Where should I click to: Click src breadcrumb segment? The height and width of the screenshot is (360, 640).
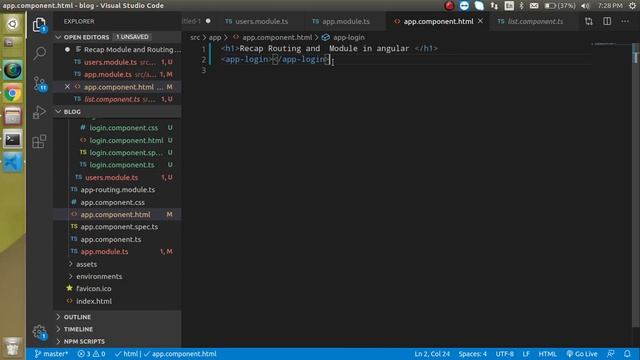[x=195, y=38]
